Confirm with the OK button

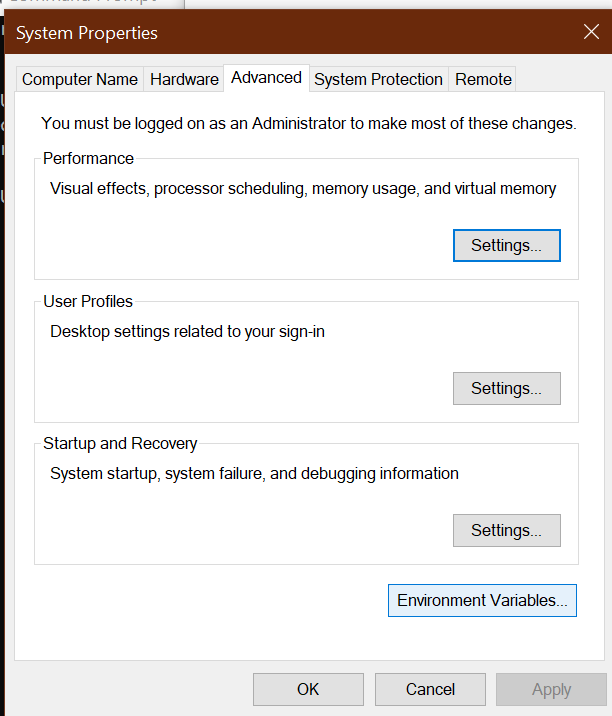click(308, 689)
